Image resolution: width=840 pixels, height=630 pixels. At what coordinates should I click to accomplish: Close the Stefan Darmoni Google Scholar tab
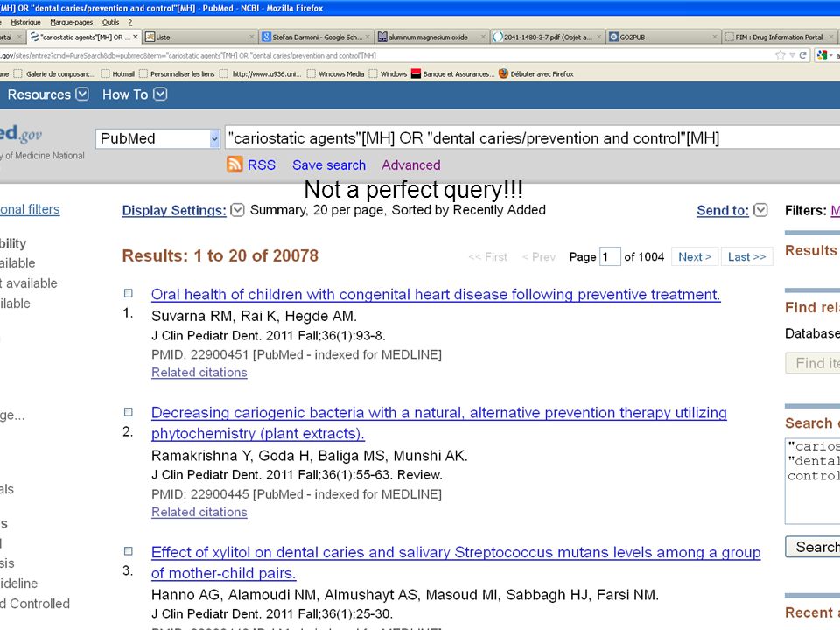click(367, 37)
